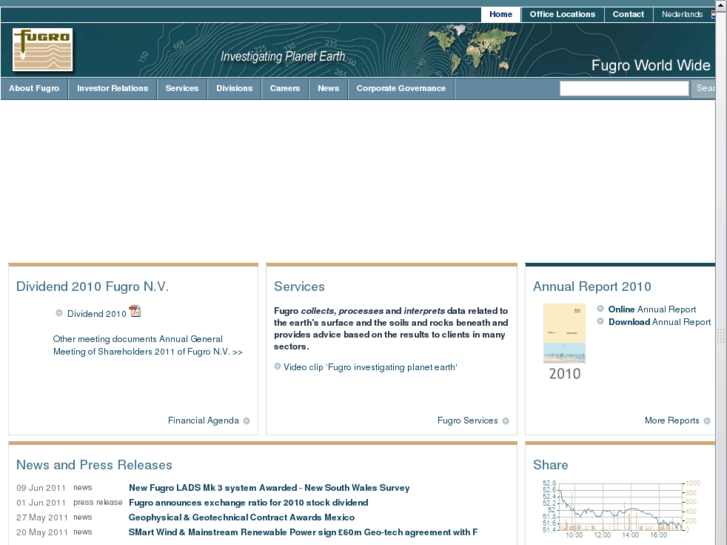Click the world map image in the banner
Image resolution: width=727 pixels, height=545 pixels.
[x=473, y=49]
